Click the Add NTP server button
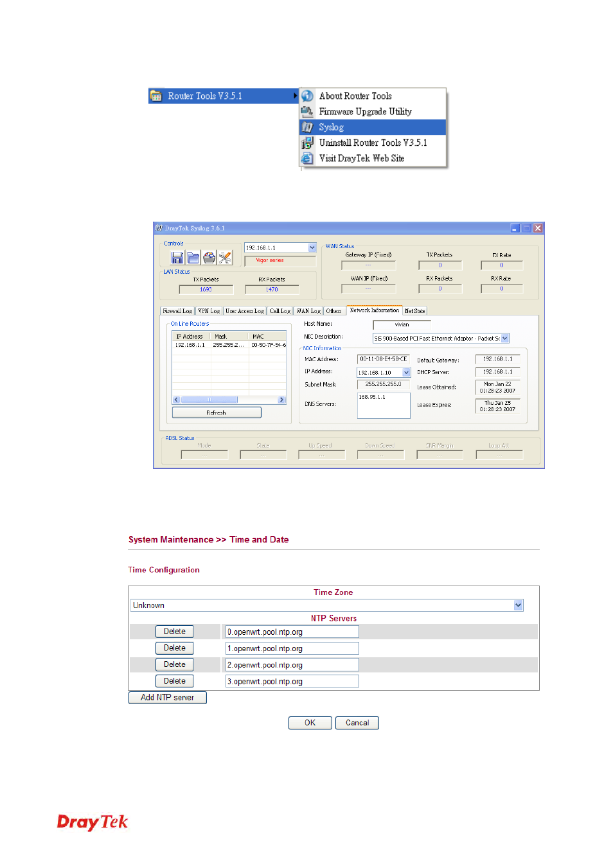The height and width of the screenshot is (868, 613). [x=168, y=697]
